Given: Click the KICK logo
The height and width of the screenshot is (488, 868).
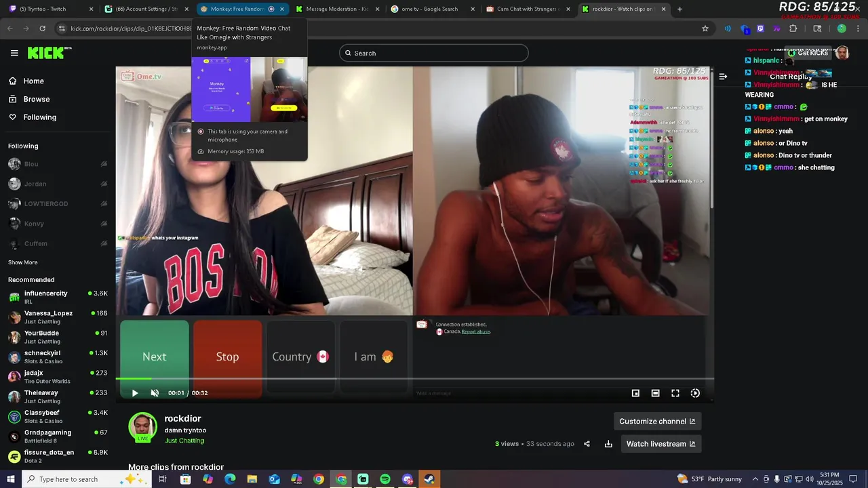Looking at the screenshot, I should pos(49,53).
